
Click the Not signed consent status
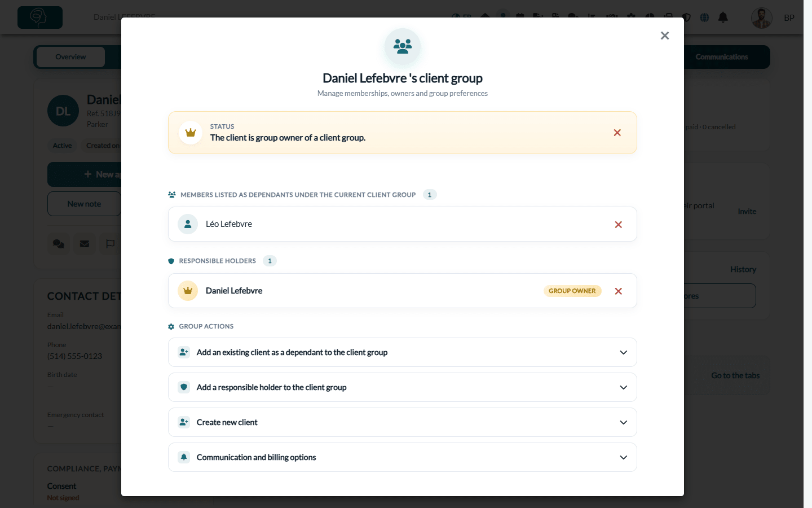tap(63, 498)
